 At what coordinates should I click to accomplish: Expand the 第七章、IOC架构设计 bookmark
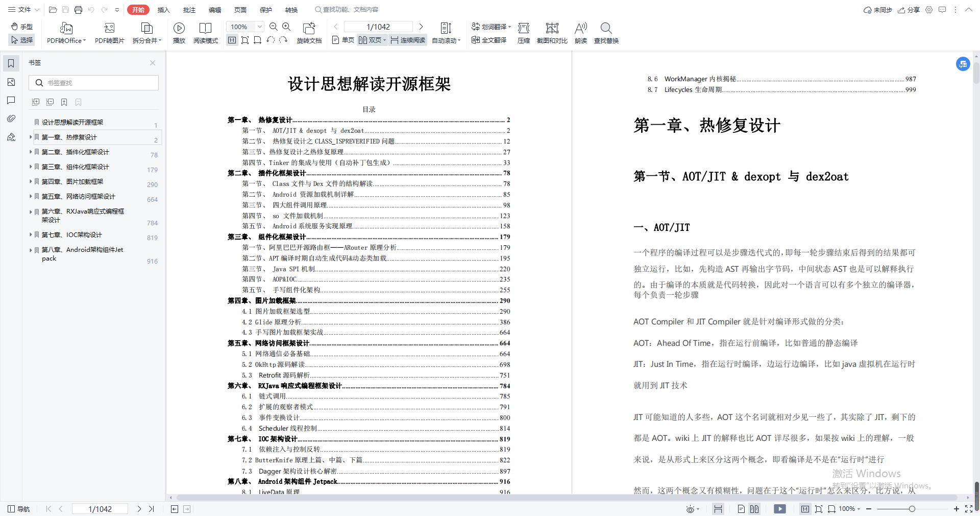(x=31, y=234)
